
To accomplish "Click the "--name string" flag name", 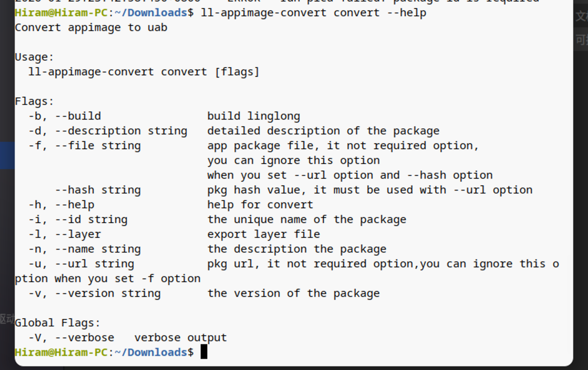I will (98, 249).
